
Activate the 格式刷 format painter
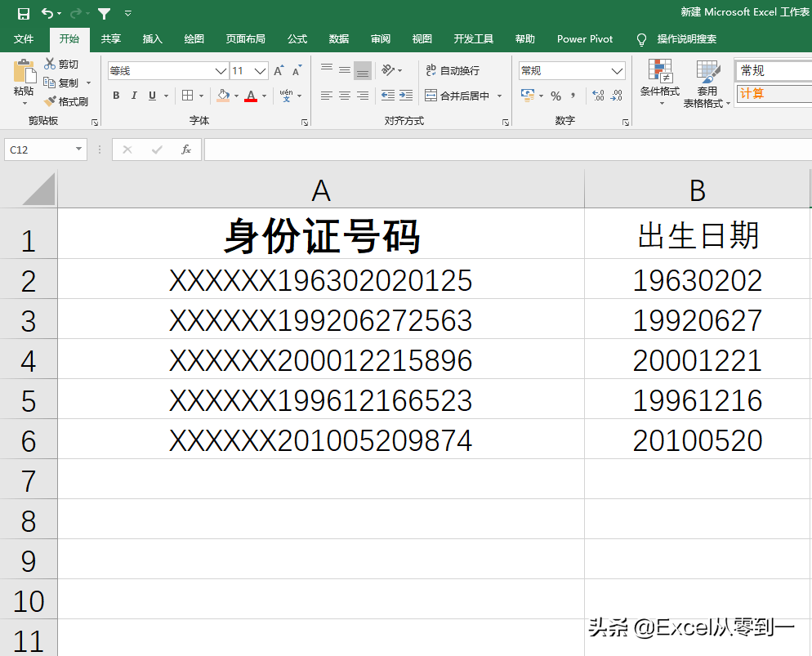tap(66, 101)
